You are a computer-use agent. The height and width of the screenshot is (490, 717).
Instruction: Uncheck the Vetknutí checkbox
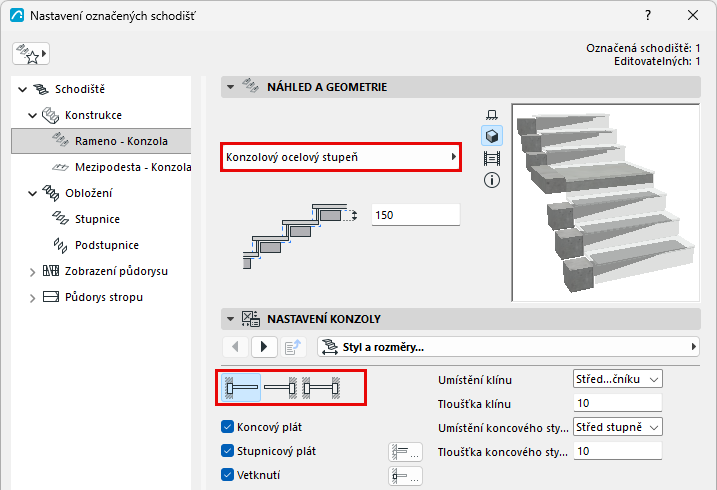[x=227, y=475]
